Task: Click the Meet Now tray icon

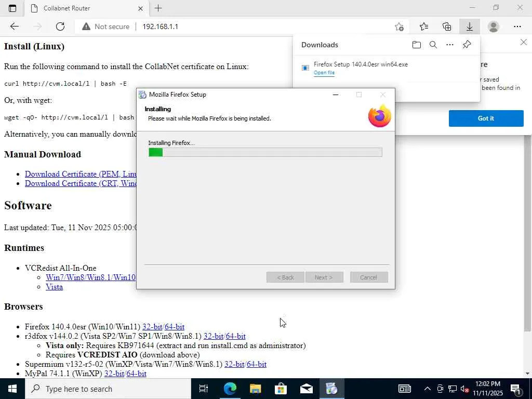Action: 440,389
